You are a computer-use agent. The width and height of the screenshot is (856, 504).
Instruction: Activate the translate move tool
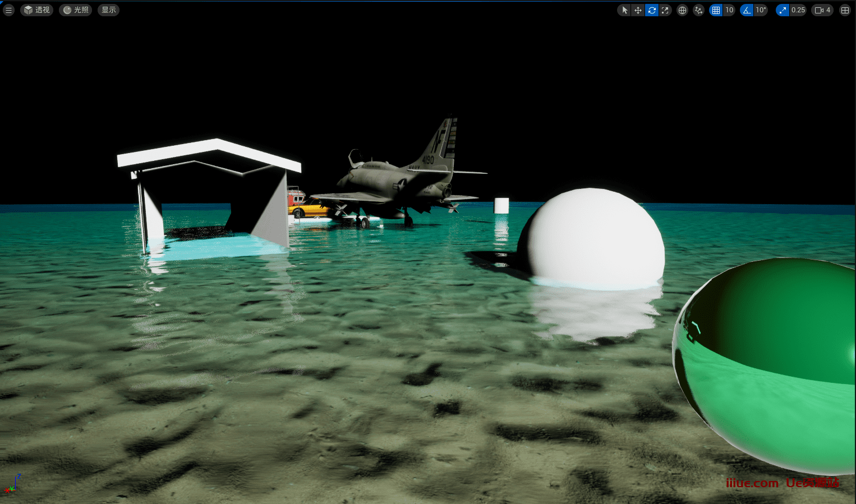[x=638, y=10]
